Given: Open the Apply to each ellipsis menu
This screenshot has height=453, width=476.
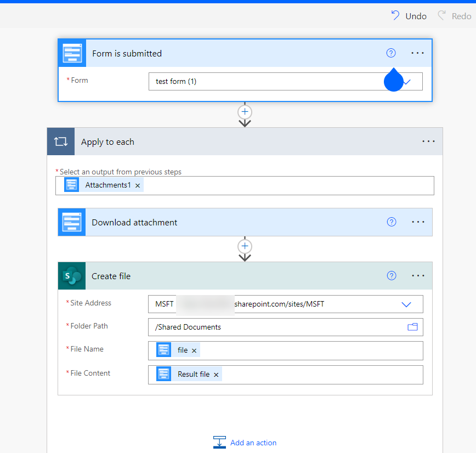Looking at the screenshot, I should point(428,141).
